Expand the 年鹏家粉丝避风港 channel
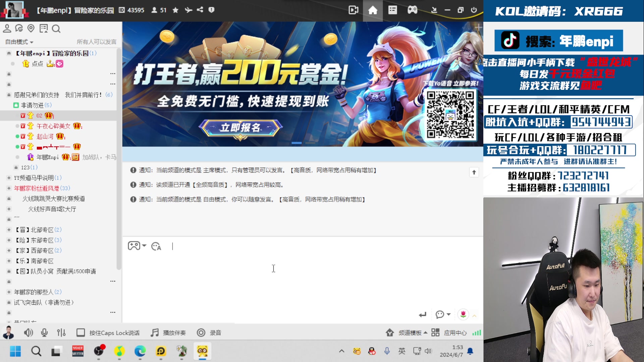Screen dimensions: 644x362 tap(9, 188)
